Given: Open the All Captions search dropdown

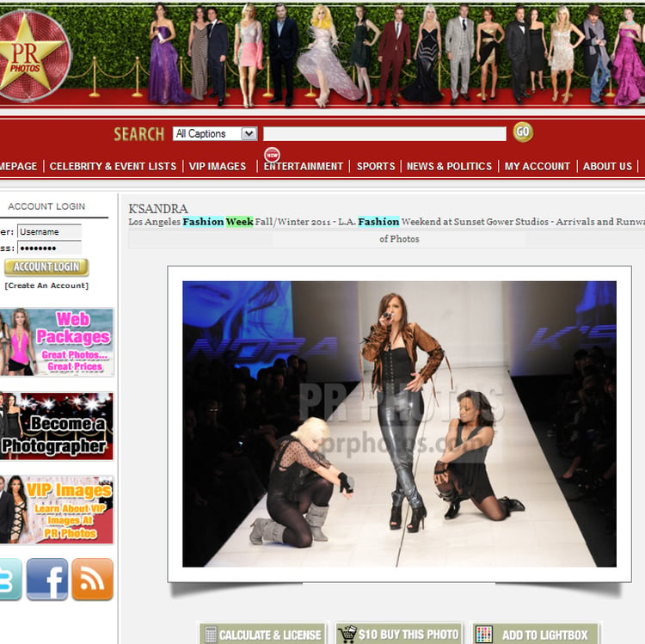Looking at the screenshot, I should tap(215, 133).
